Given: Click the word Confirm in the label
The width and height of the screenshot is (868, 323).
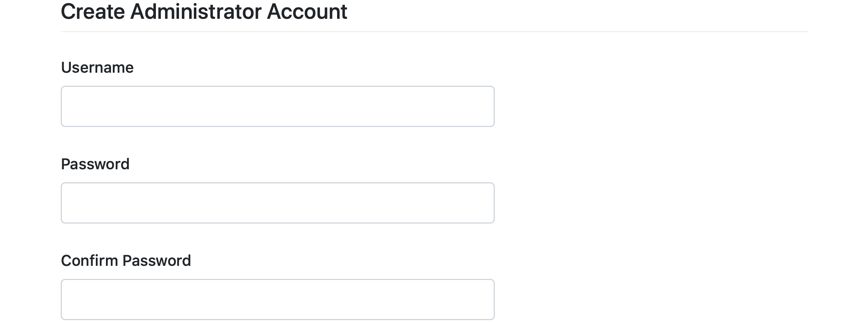Looking at the screenshot, I should coord(89,261).
